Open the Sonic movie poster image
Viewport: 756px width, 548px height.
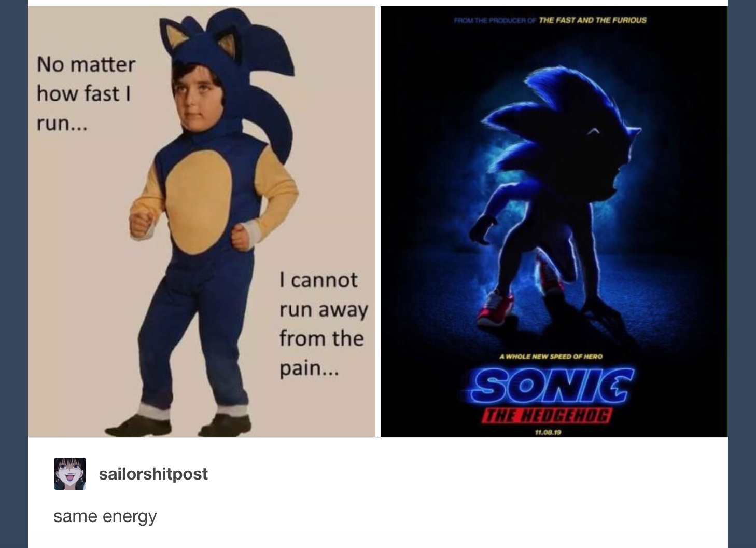[554, 222]
